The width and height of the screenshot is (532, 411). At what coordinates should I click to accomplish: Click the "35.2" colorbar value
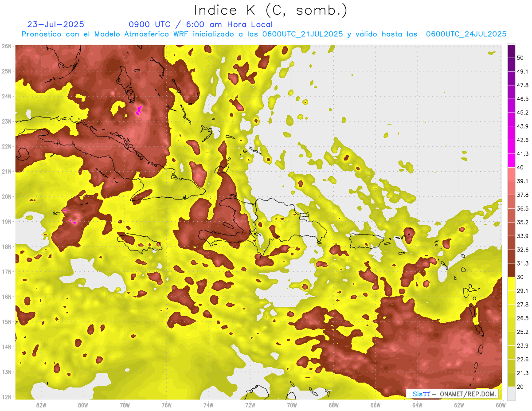tap(523, 222)
